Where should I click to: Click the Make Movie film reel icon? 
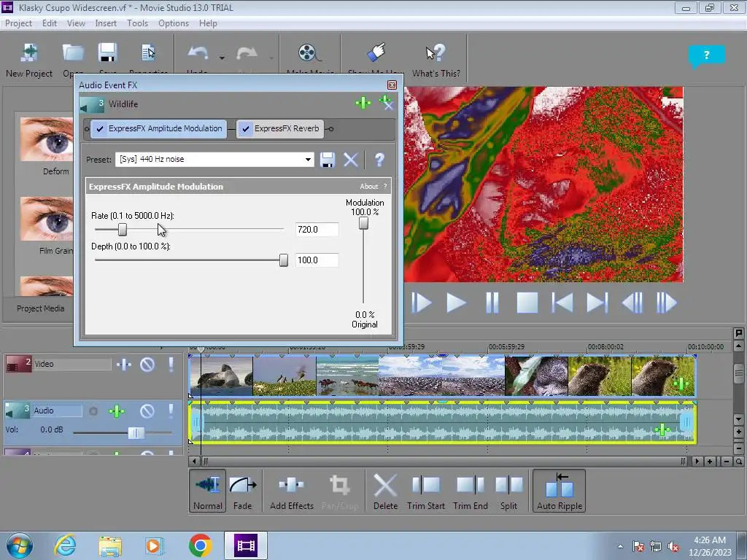tap(309, 52)
